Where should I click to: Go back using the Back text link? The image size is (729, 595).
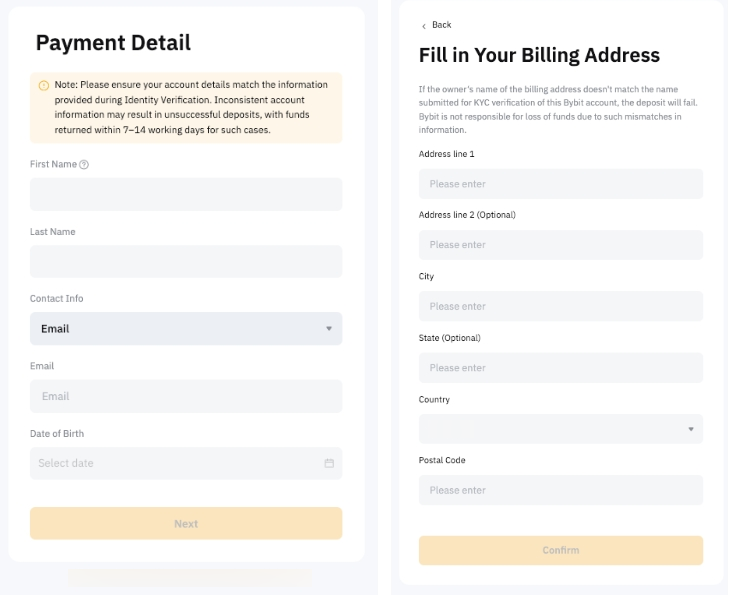point(442,25)
